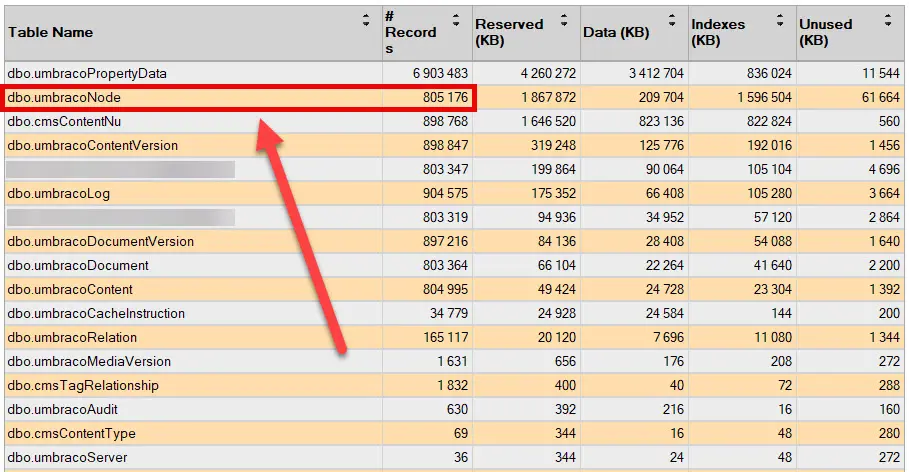Click record count 803 319
The height and width of the screenshot is (472, 909).
coord(445,217)
